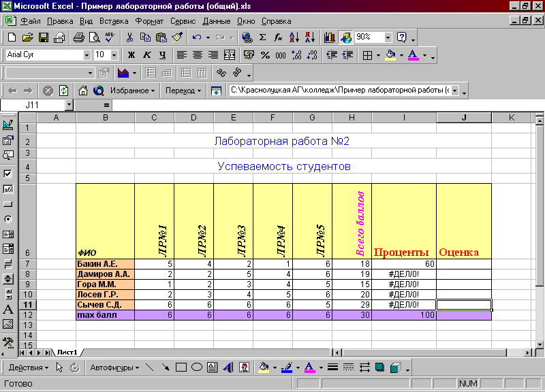
Task: Open the borders dropdown arrow
Action: coord(378,55)
